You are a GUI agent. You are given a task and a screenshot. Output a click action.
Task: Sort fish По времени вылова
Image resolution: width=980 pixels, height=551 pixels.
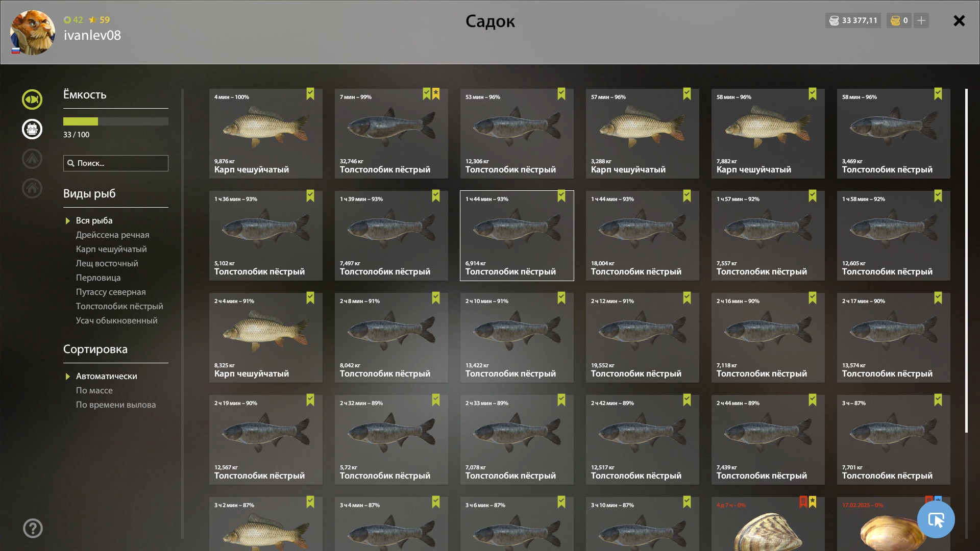tap(116, 405)
